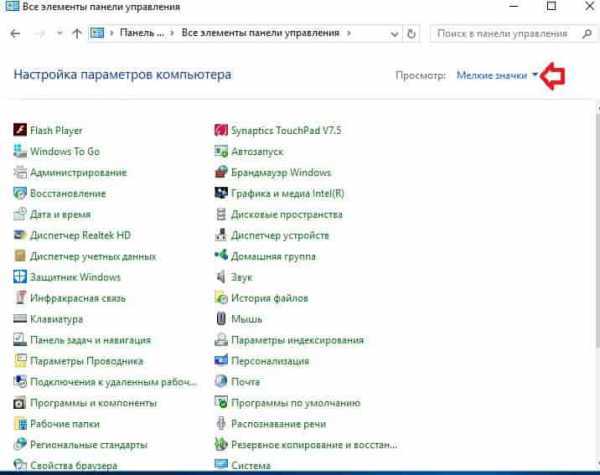Click the Панель breadcrumb segment
Image resolution: width=600 pixels, height=475 pixels.
click(142, 33)
